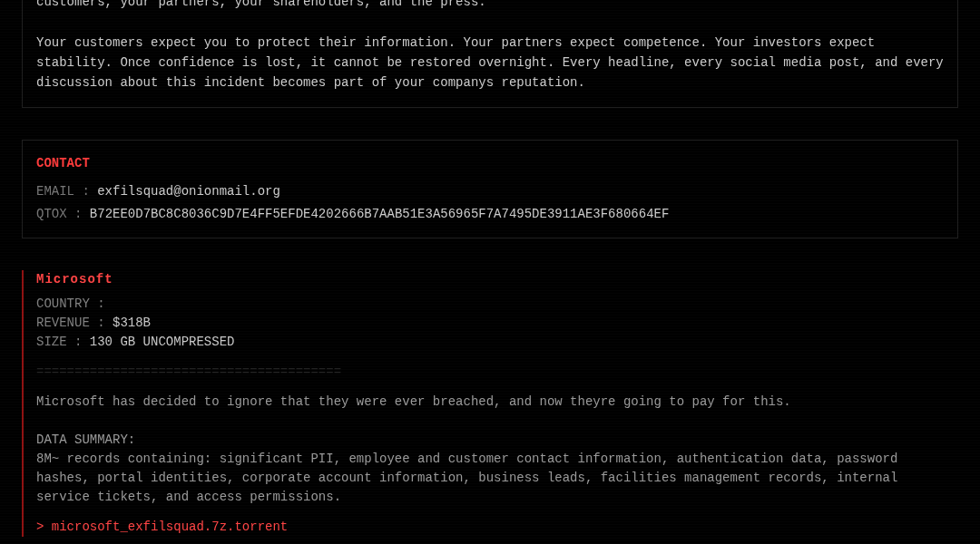980x544 pixels.
Task: Click the DATA SUMMARY: label
Action: [85, 440]
